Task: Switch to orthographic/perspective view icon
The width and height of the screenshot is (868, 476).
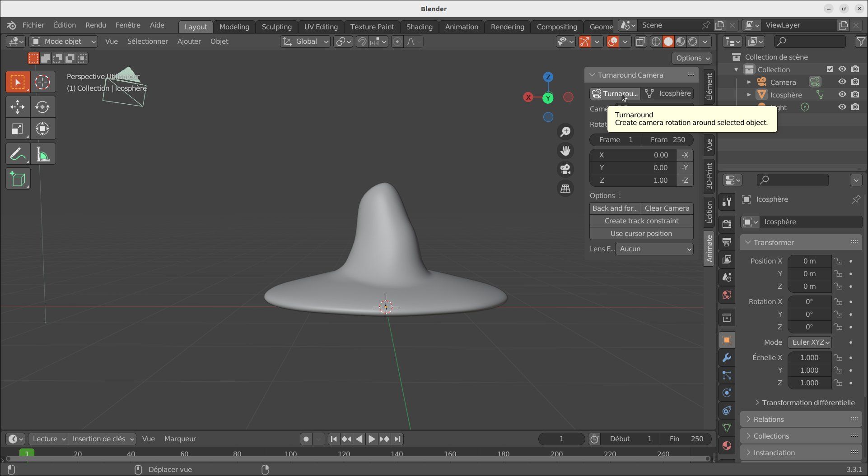Action: [565, 189]
